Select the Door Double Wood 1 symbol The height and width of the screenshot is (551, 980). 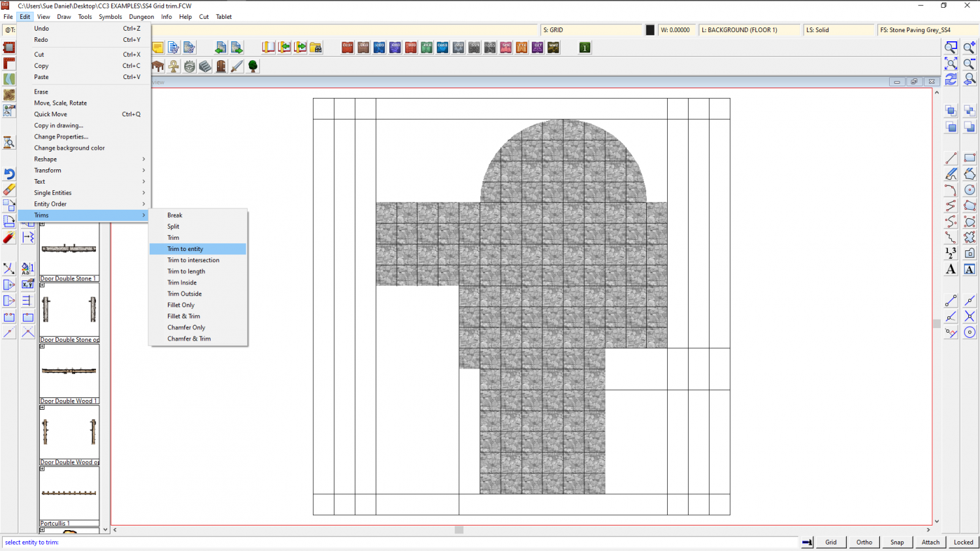tap(69, 374)
